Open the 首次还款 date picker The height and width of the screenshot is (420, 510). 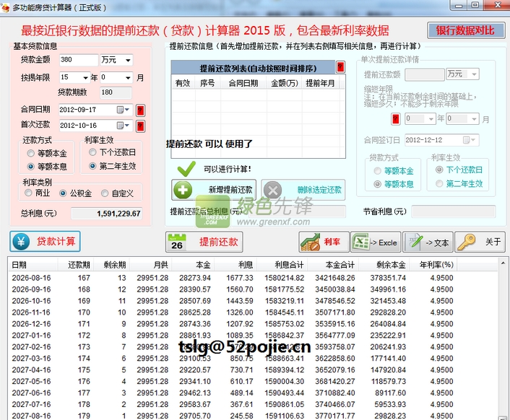coord(124,126)
